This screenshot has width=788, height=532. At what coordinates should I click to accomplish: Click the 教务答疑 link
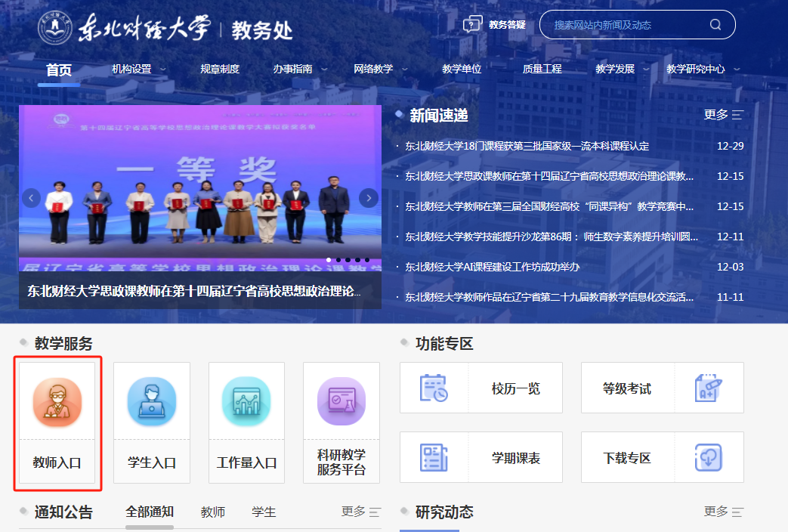(507, 25)
